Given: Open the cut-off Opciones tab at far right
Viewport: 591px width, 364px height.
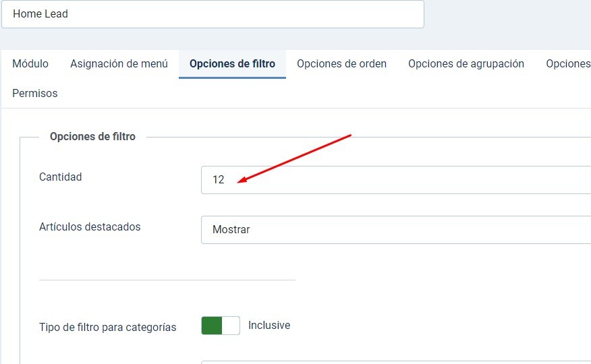Looking at the screenshot, I should 568,64.
